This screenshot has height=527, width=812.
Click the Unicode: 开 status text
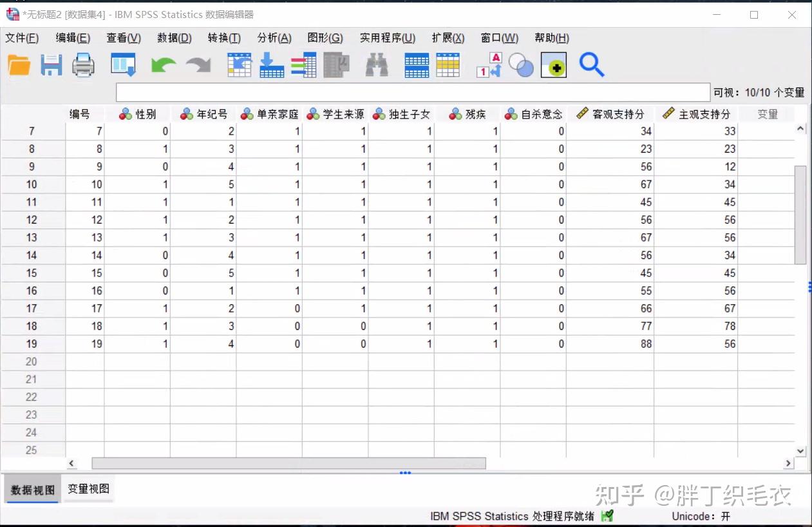(x=701, y=516)
